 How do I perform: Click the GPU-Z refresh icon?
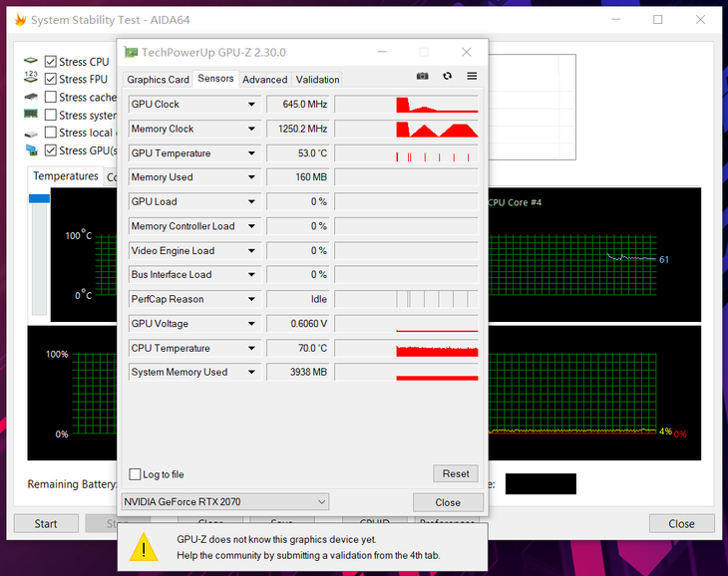click(447, 77)
